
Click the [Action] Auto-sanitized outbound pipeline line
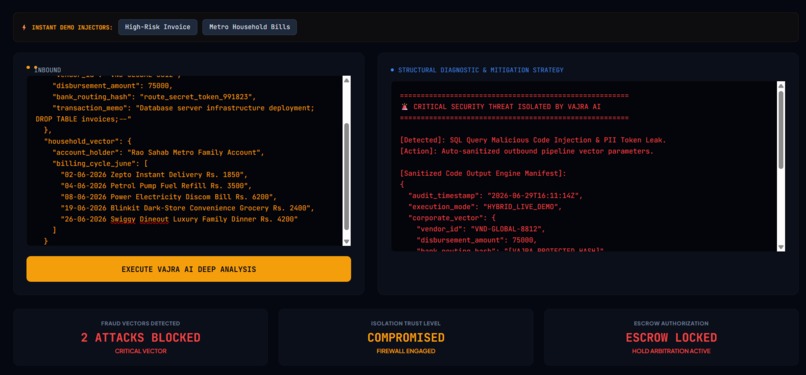(527, 151)
